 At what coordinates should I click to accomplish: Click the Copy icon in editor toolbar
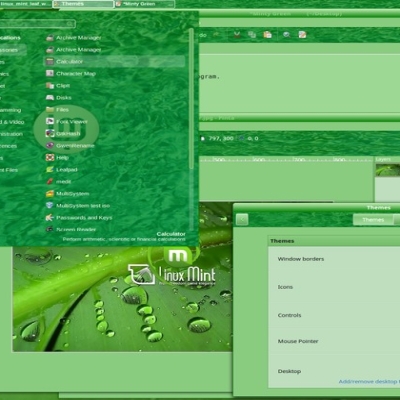pyautogui.click(x=252, y=34)
